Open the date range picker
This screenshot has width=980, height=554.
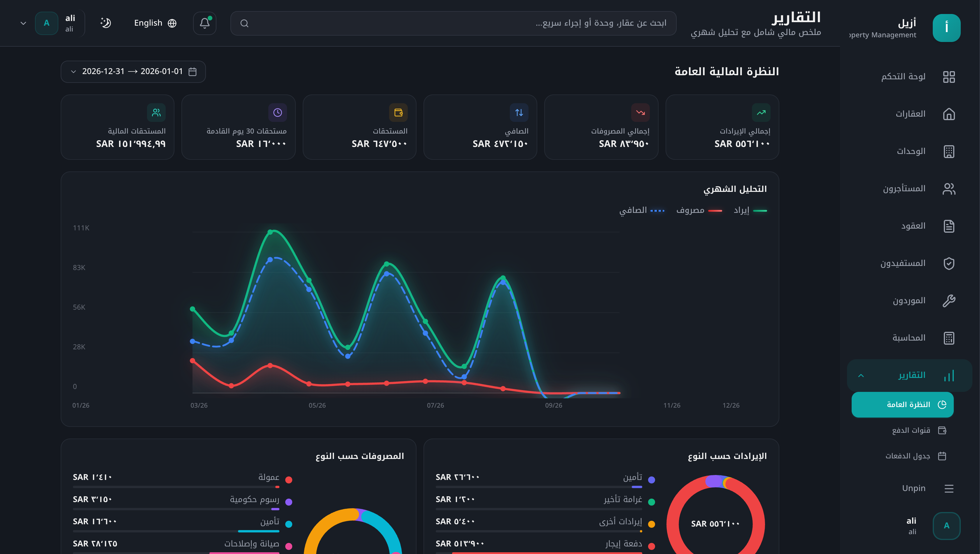pyautogui.click(x=133, y=71)
